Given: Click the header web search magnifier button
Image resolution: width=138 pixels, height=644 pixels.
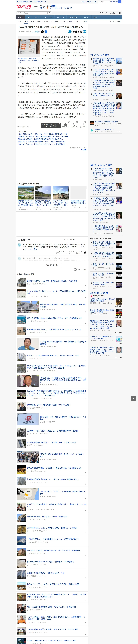Looking at the screenshot, I should click(120, 2).
